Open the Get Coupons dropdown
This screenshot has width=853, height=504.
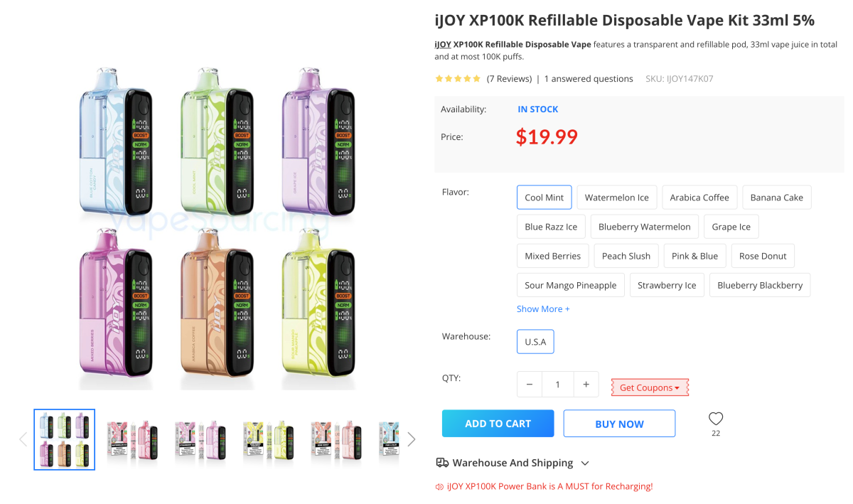pyautogui.click(x=649, y=387)
